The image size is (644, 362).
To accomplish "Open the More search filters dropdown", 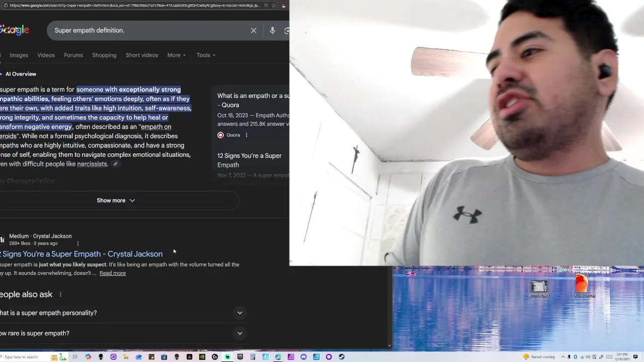I will [x=177, y=55].
